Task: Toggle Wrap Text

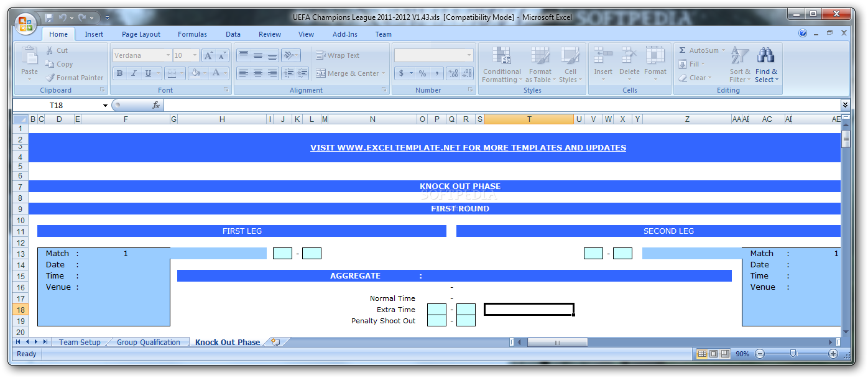Action: click(338, 55)
